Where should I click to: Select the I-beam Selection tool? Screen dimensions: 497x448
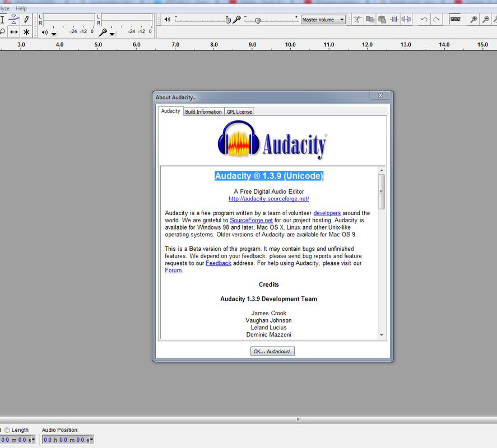point(3,20)
